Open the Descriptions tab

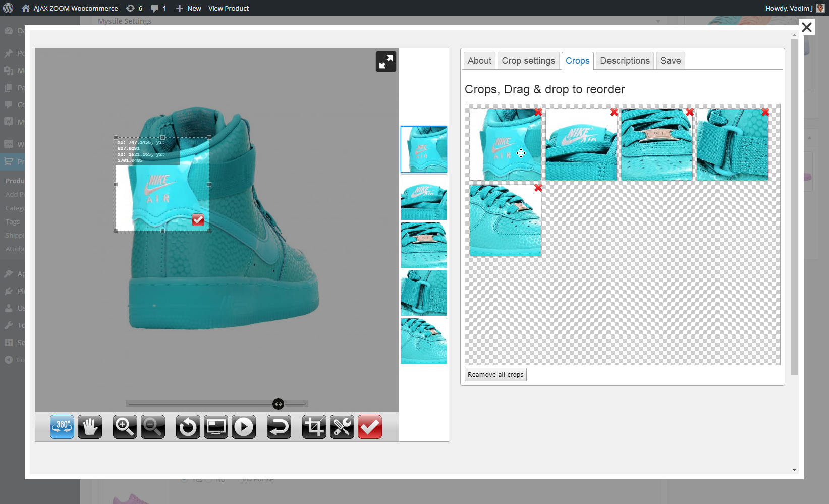625,61
